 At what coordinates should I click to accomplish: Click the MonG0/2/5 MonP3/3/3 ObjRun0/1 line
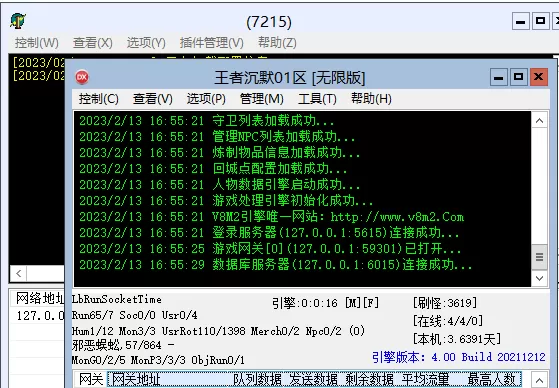pos(158,360)
